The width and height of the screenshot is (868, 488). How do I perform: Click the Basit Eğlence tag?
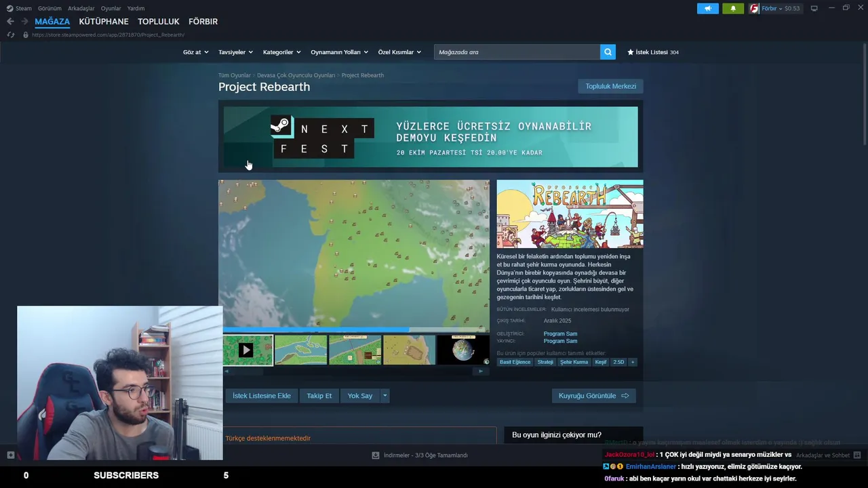pyautogui.click(x=515, y=362)
